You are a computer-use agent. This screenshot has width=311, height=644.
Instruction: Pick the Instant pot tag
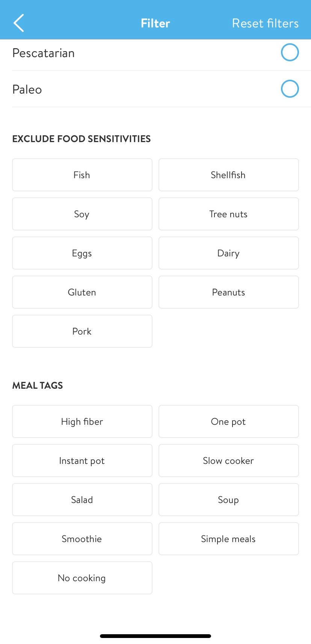pos(82,461)
